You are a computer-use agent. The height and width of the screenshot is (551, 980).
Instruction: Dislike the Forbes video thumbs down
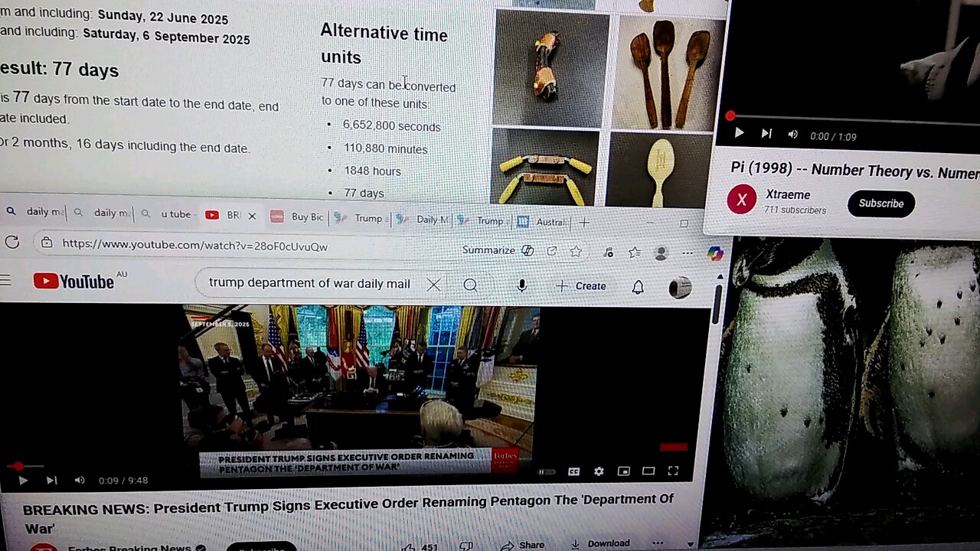[466, 546]
